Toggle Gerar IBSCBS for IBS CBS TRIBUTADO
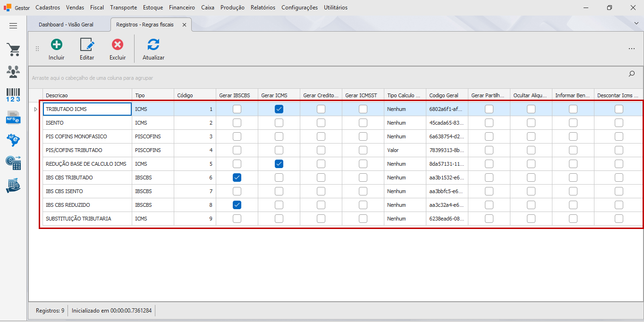 [237, 178]
